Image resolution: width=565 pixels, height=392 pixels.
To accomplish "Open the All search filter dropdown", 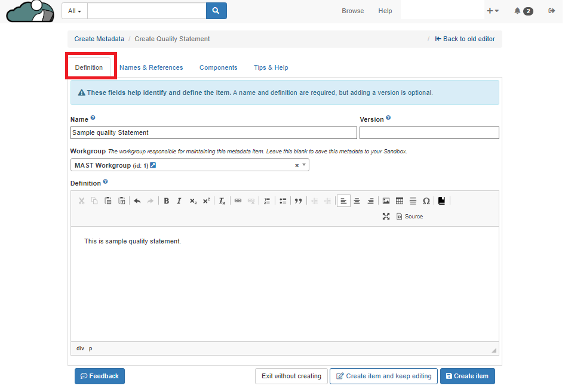I will [x=75, y=11].
